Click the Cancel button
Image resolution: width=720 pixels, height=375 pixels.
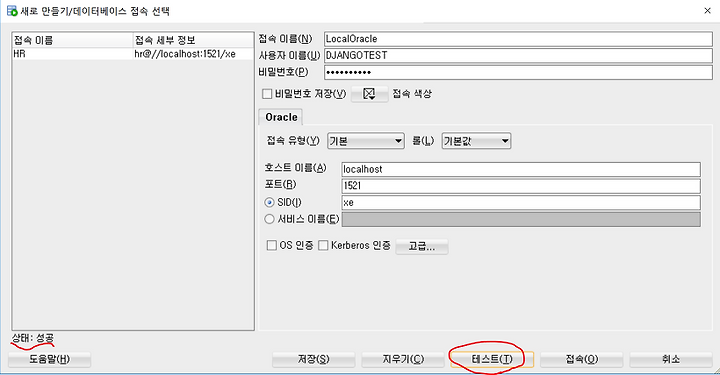click(x=671, y=359)
